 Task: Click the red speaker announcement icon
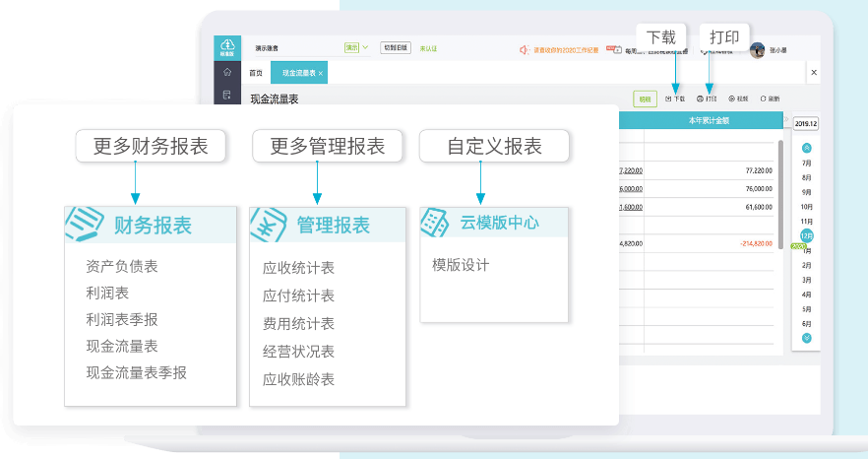tap(525, 48)
